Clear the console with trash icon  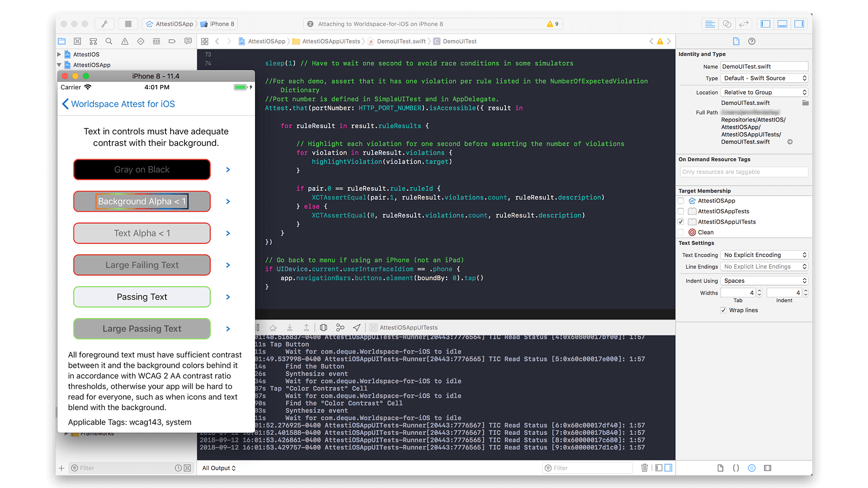click(x=645, y=468)
